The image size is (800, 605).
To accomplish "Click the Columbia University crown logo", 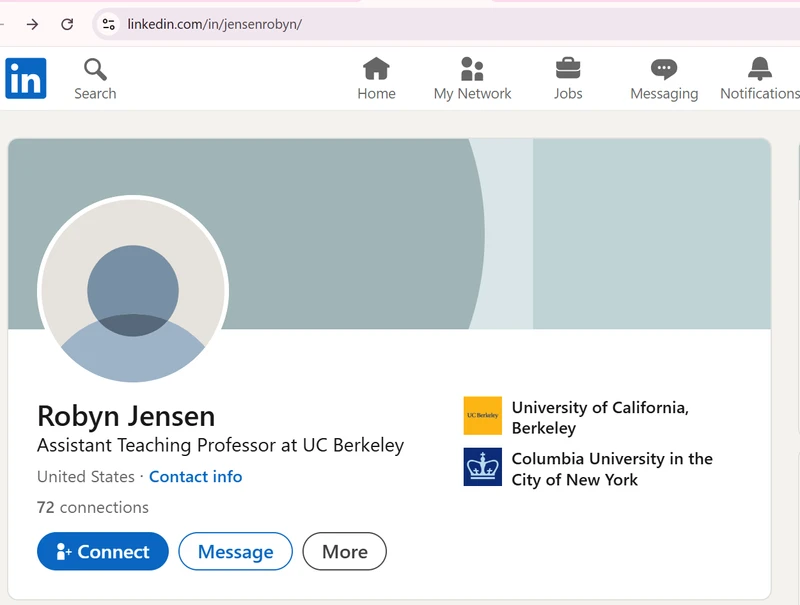I will [482, 467].
